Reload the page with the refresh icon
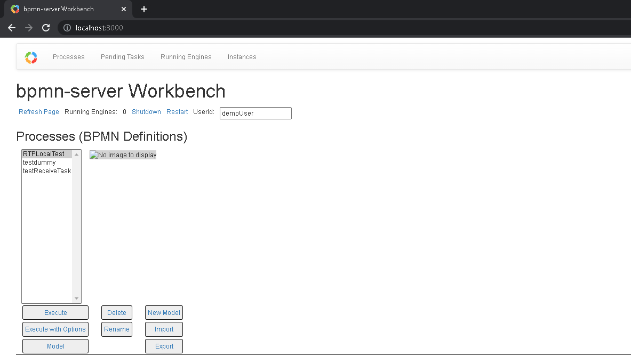631x364 pixels. point(46,28)
